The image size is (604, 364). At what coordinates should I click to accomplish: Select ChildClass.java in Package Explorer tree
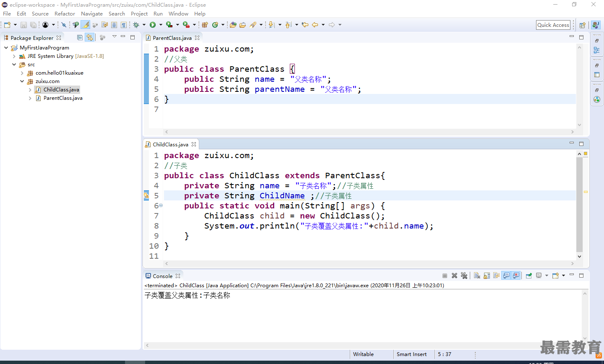tap(61, 90)
